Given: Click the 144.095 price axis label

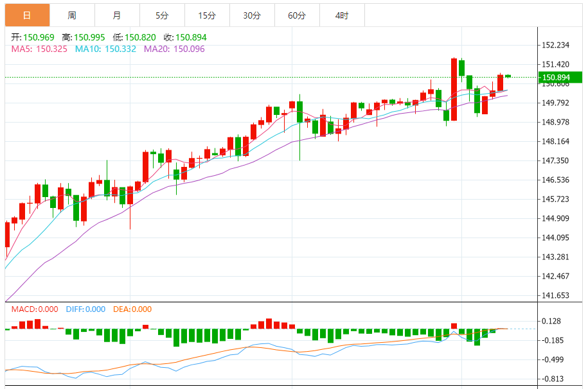Looking at the screenshot, I should (x=555, y=238).
